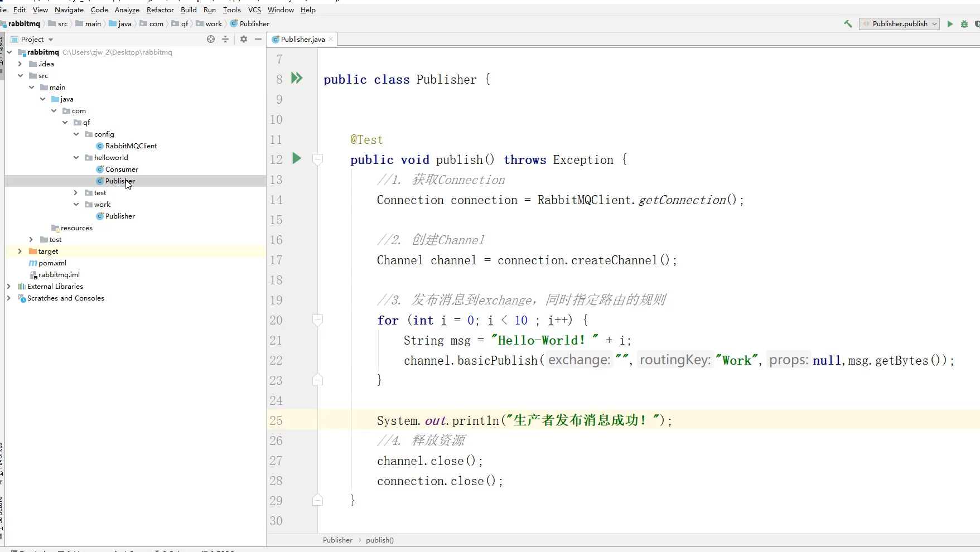Open the Consumer class in helloworld

pyautogui.click(x=122, y=170)
